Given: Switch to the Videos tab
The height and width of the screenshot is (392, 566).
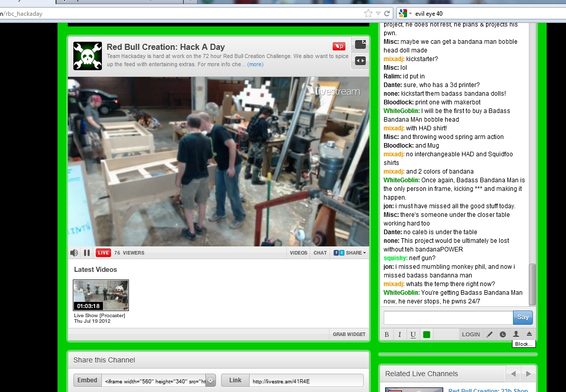Looking at the screenshot, I should (x=299, y=253).
